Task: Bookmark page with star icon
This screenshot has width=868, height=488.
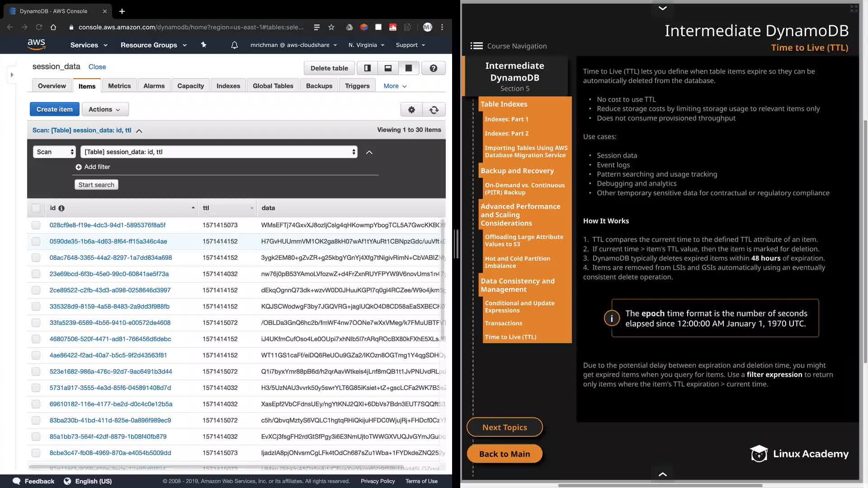Action: [331, 27]
